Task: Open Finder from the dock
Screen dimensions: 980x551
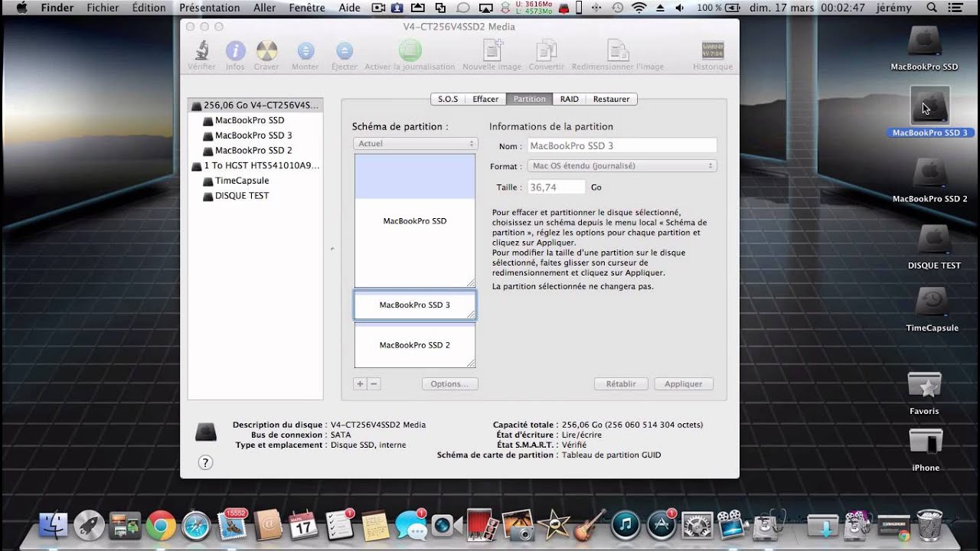Action: (54, 525)
